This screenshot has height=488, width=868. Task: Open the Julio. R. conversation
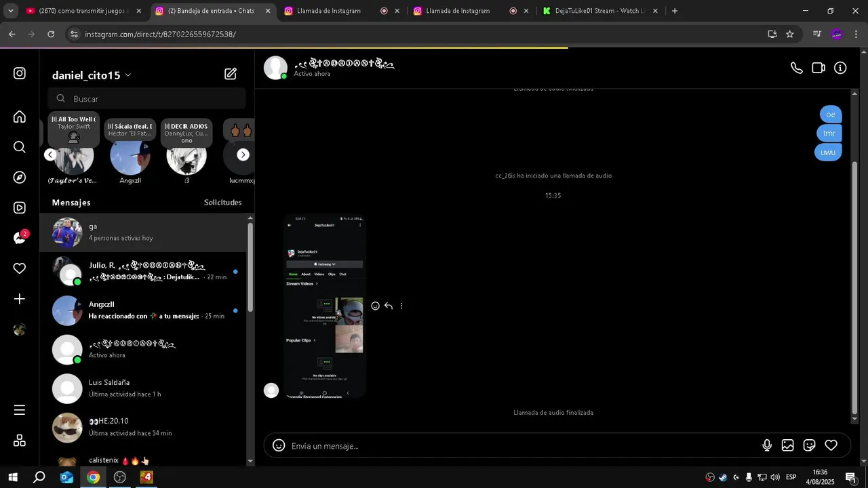click(x=143, y=271)
